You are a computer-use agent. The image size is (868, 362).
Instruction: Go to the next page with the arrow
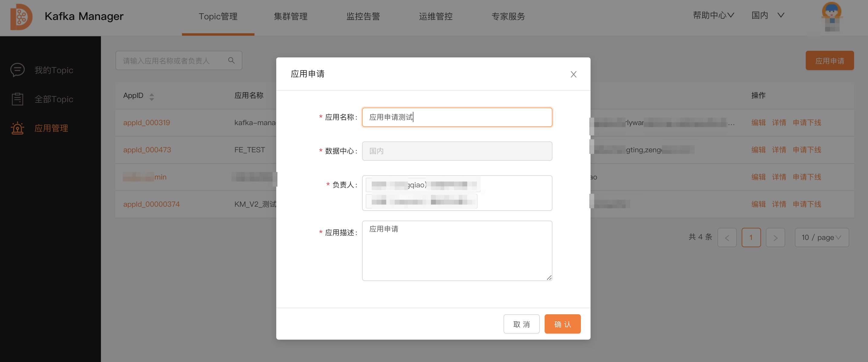pyautogui.click(x=775, y=237)
